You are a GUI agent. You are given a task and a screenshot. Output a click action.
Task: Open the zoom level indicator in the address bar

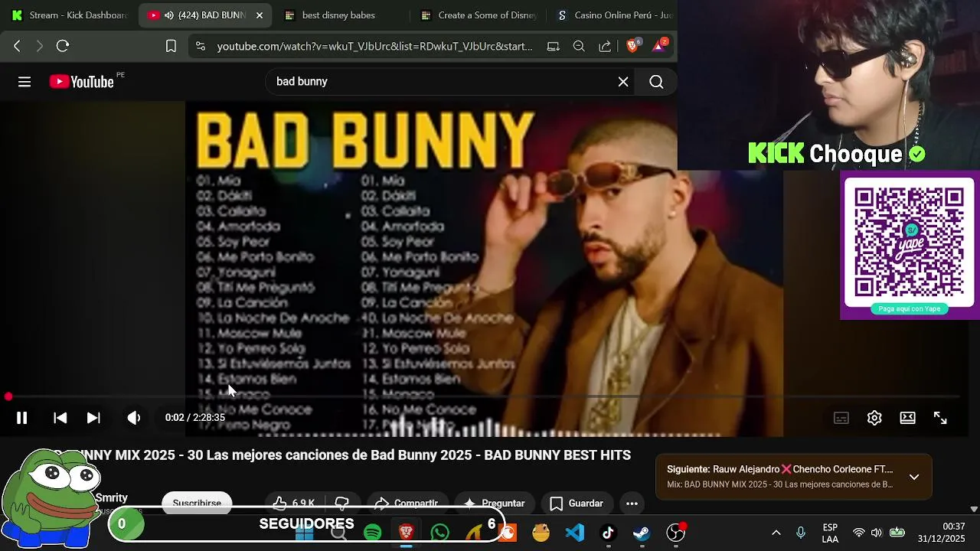[579, 46]
